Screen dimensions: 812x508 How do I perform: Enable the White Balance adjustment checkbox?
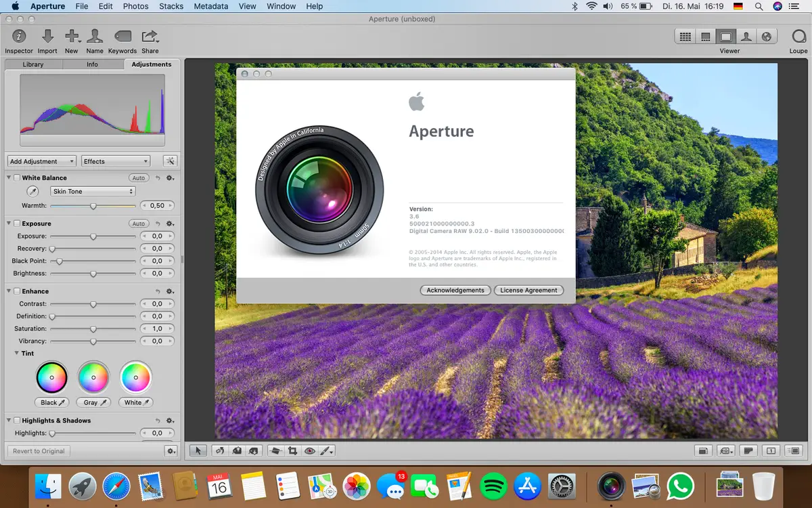coord(17,178)
